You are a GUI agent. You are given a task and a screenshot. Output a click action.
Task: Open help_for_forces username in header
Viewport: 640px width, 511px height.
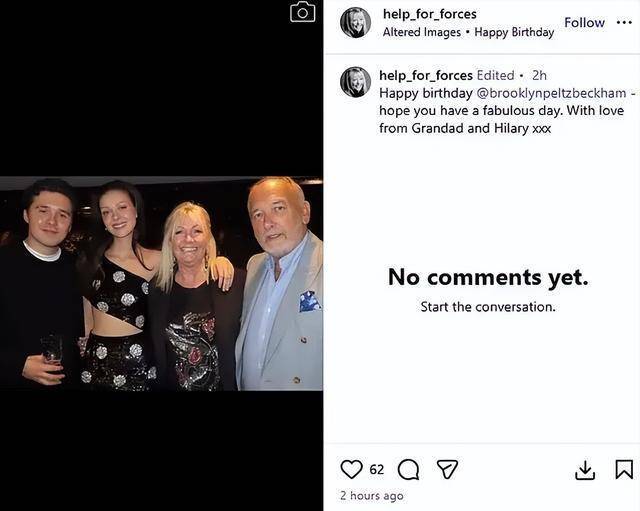(429, 13)
